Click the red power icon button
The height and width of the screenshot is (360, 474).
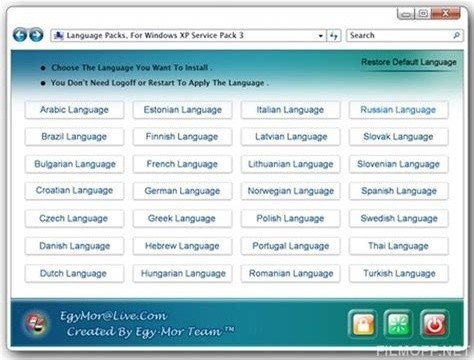434,324
